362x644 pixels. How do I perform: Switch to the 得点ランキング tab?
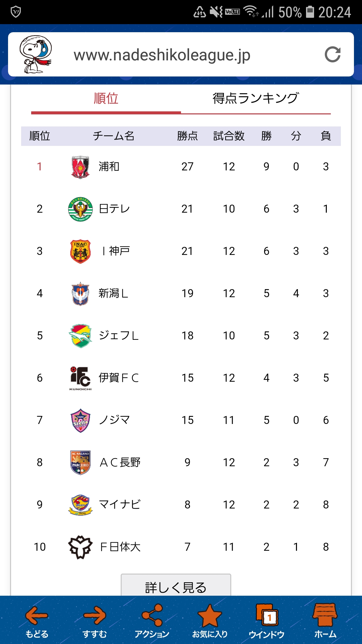point(255,99)
